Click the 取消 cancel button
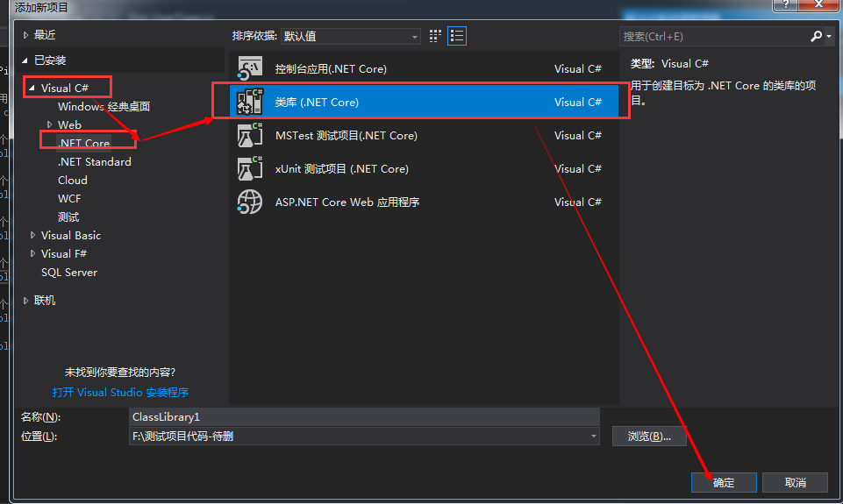Image resolution: width=843 pixels, height=504 pixels. coord(795,482)
